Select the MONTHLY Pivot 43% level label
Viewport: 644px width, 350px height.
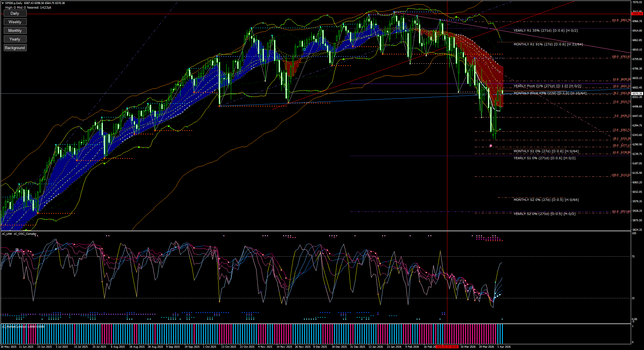(550, 93)
